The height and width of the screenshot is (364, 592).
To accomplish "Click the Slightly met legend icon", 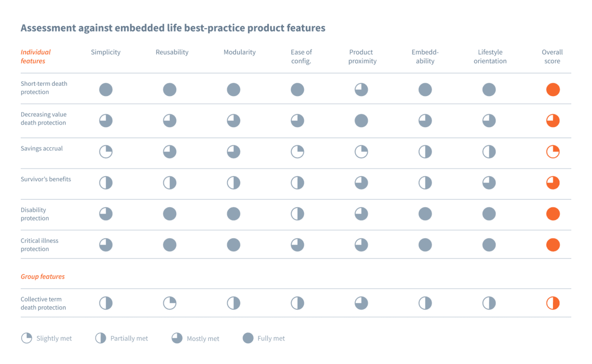I will coord(27,338).
